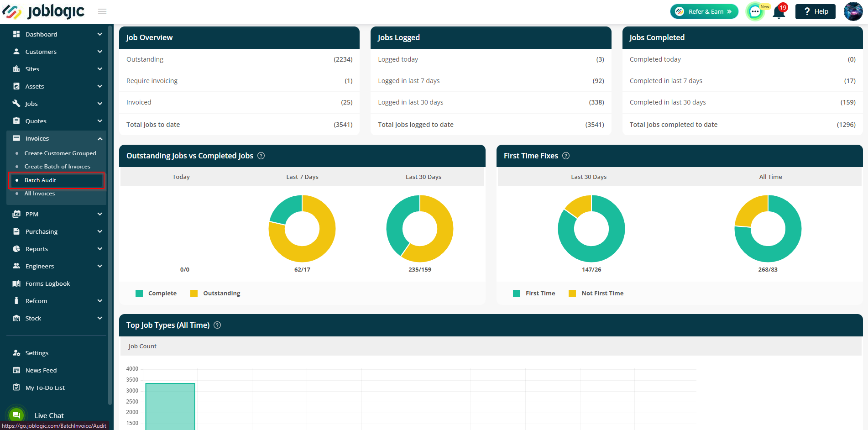Toggle Not First Time legend yellow swatch
The image size is (868, 430).
tap(572, 294)
